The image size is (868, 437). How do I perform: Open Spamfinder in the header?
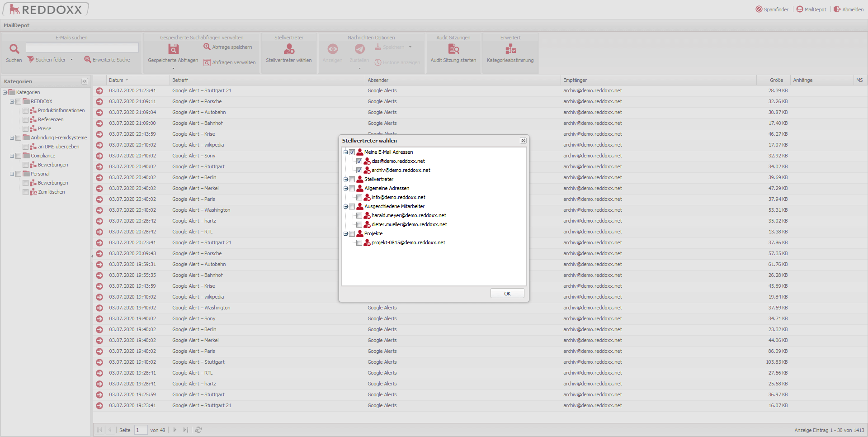point(772,9)
